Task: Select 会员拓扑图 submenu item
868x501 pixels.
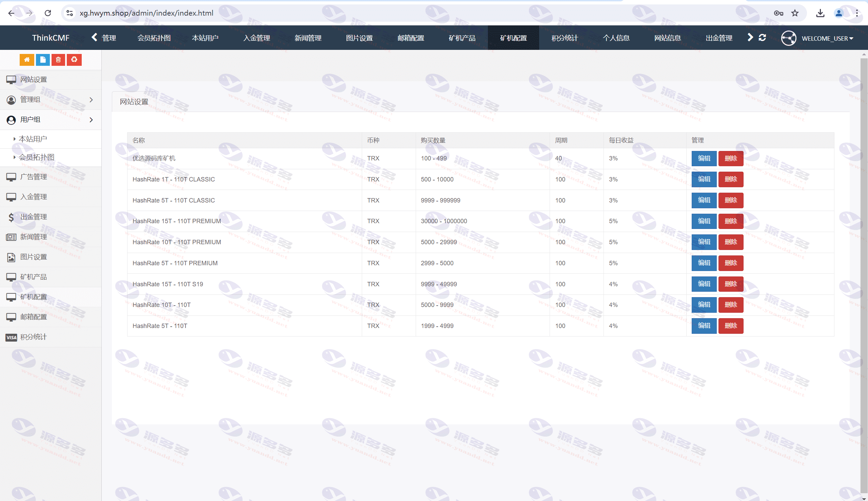Action: [51, 157]
